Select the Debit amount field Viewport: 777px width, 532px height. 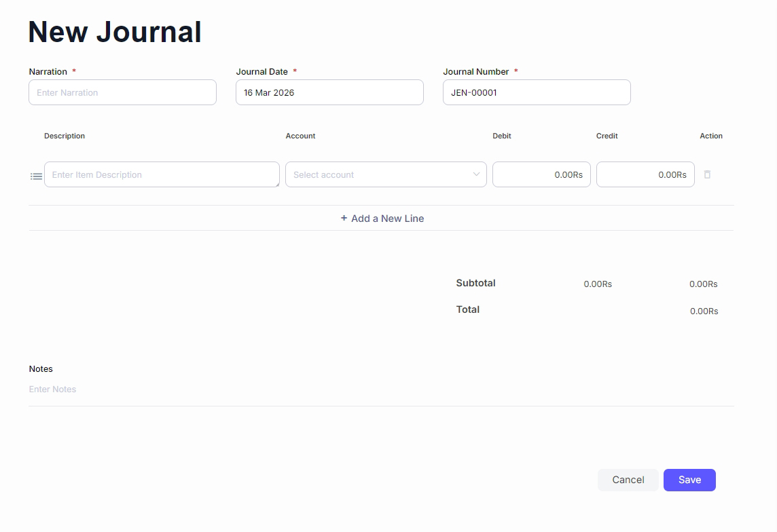(541, 174)
